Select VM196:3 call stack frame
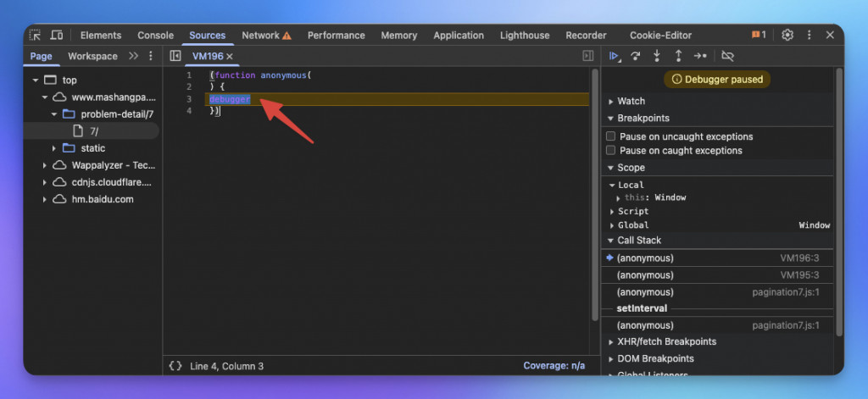This screenshot has height=399, width=868. (717, 258)
